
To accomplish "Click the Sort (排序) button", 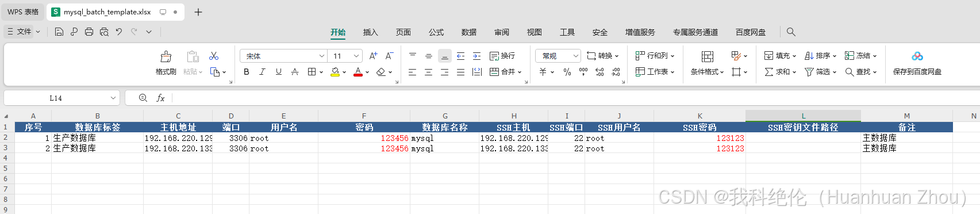I will click(x=820, y=56).
